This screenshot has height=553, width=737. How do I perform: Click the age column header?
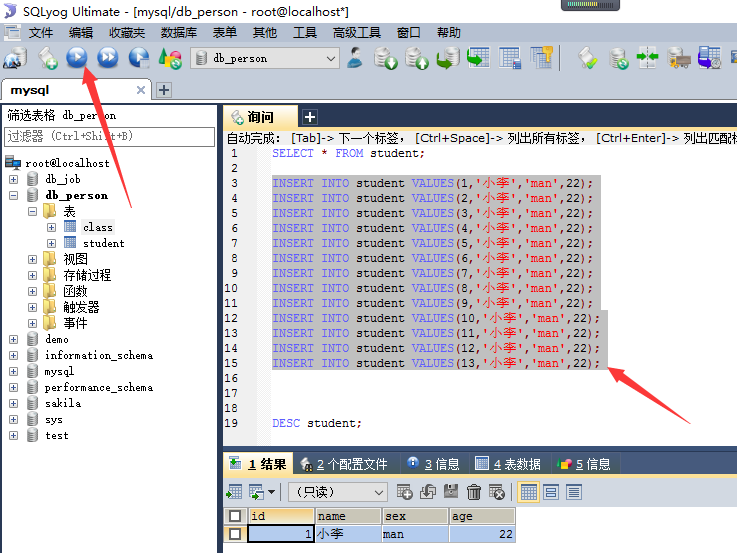coord(482,516)
